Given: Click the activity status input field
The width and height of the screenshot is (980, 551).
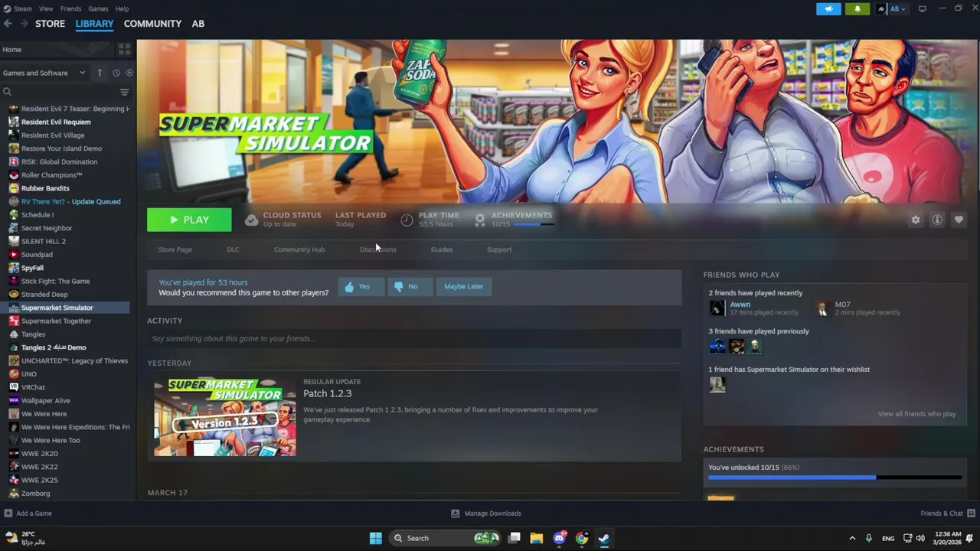Looking at the screenshot, I should click(x=414, y=338).
